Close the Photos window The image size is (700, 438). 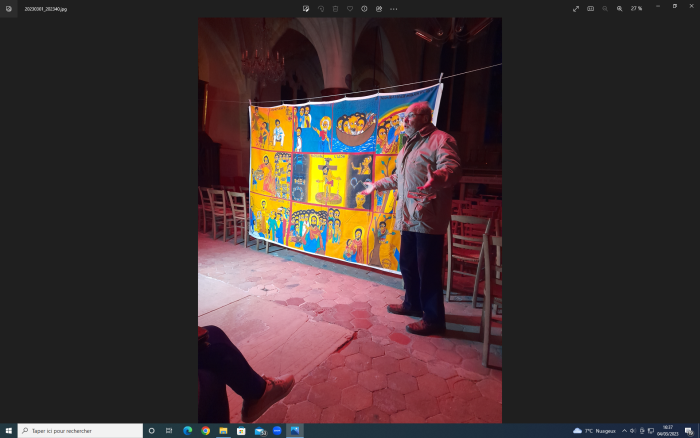coord(692,6)
